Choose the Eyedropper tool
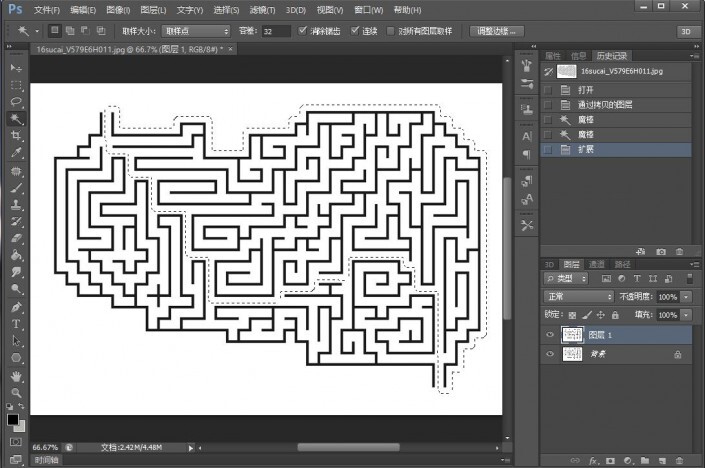The image size is (705, 468). pos(16,153)
